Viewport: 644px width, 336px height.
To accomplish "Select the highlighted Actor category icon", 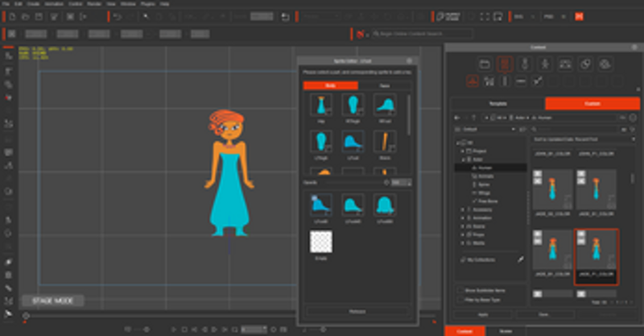I will tap(505, 64).
